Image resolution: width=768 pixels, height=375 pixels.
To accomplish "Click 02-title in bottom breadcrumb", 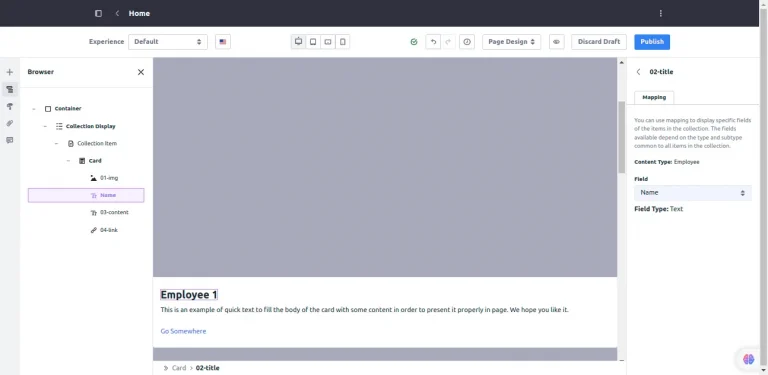I will (208, 368).
